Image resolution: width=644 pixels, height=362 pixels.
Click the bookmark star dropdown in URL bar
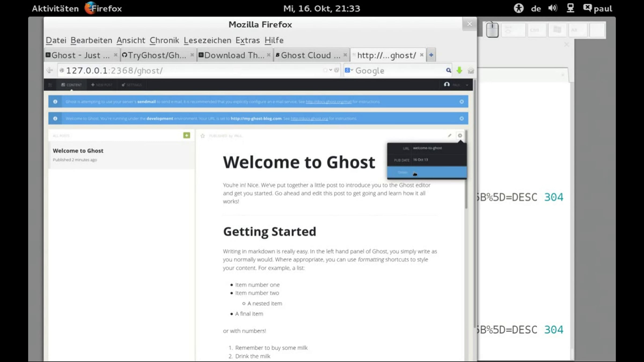pos(331,70)
